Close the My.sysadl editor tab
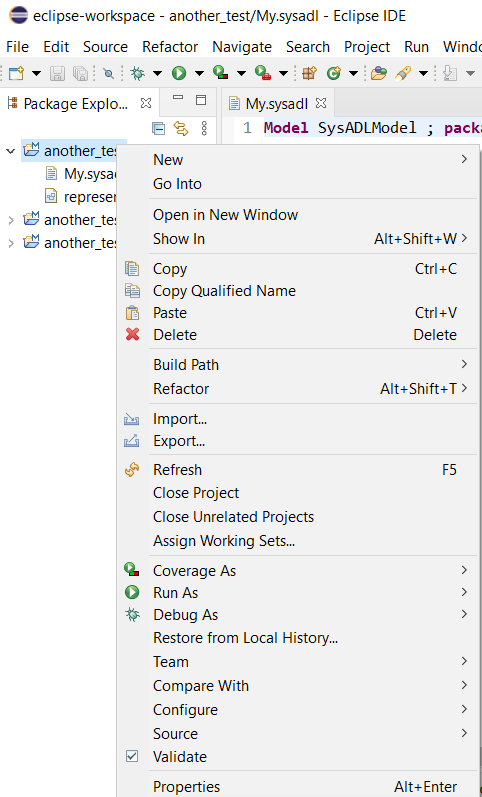 click(x=321, y=103)
